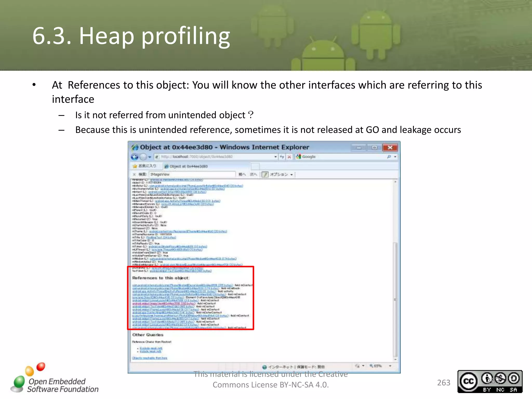Open the purple visited ImageView reference link
This screenshot has width=532, height=399.
pyautogui.click(x=164, y=303)
